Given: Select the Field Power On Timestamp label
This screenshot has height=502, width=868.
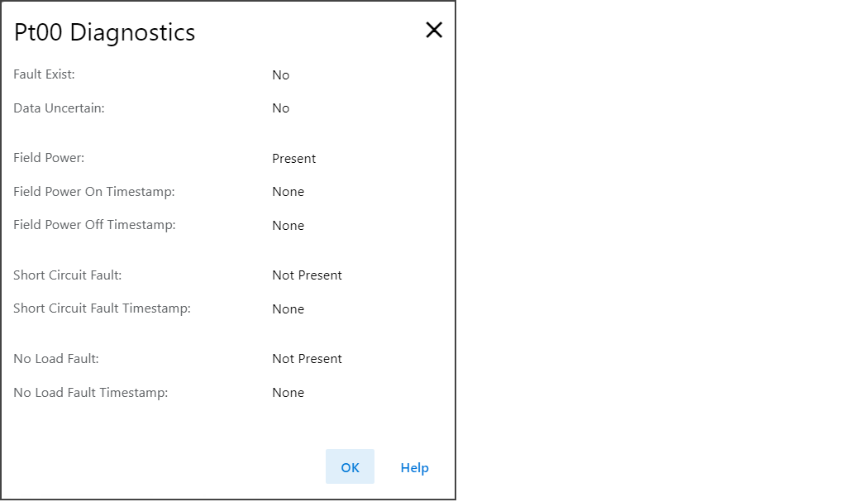Looking at the screenshot, I should pyautogui.click(x=94, y=192).
